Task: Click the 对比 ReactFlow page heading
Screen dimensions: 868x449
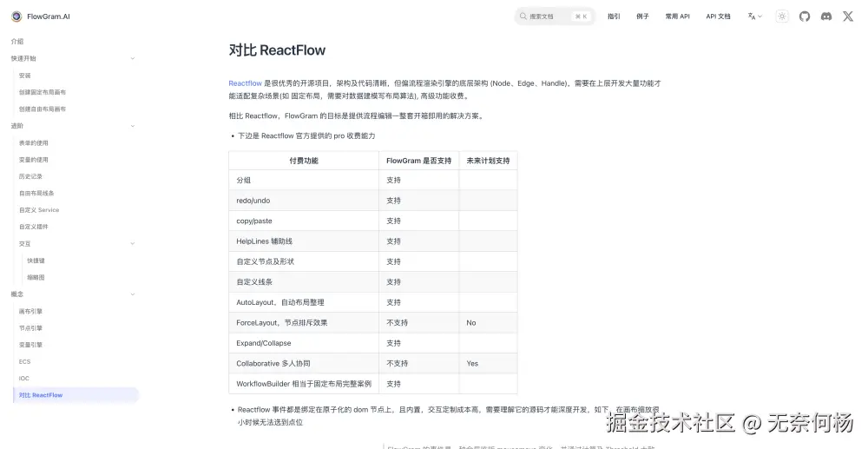Action: pos(278,50)
